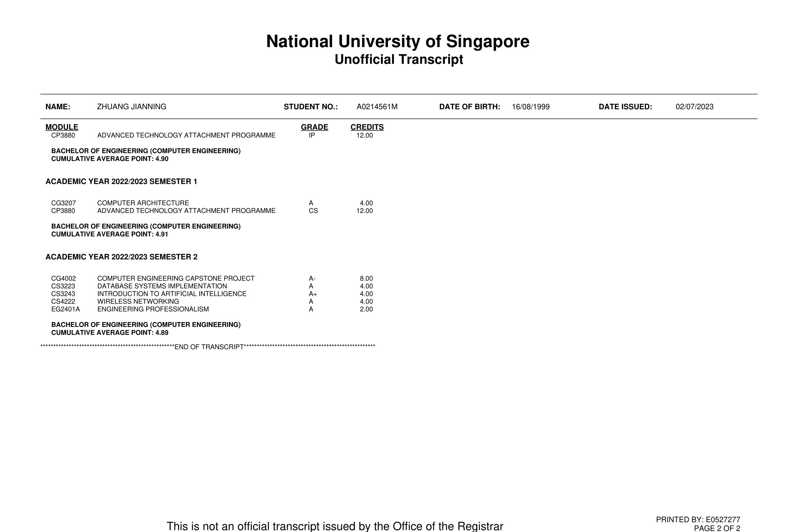The height and width of the screenshot is (532, 798).
Task: Click 'PAGE 2 OF 2' footer text
Action: [x=717, y=528]
